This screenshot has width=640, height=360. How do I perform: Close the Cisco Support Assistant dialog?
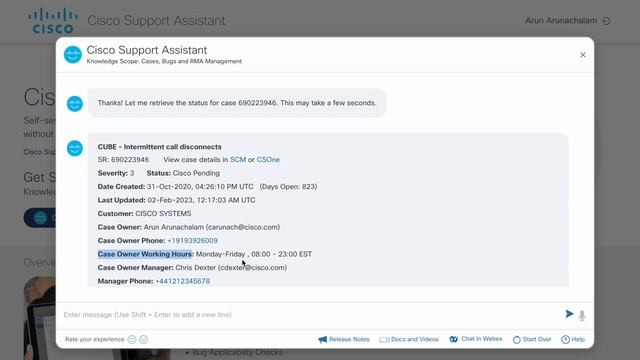582,55
